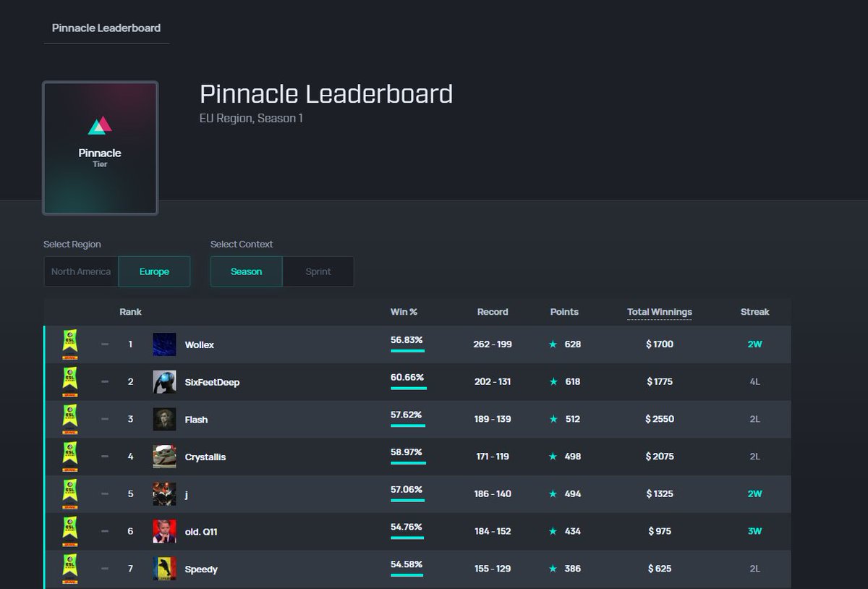
Task: Click the record 155 - 129
Action: tap(493, 569)
